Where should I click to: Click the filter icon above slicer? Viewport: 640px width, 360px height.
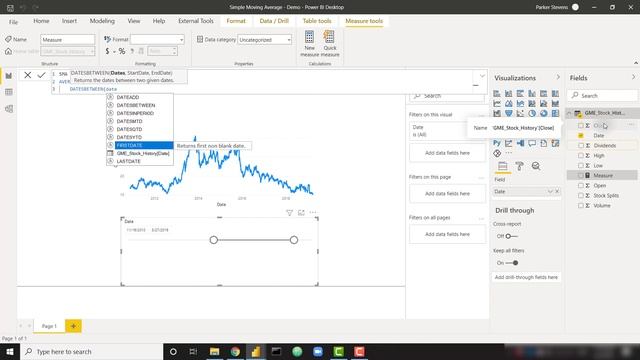pos(289,213)
